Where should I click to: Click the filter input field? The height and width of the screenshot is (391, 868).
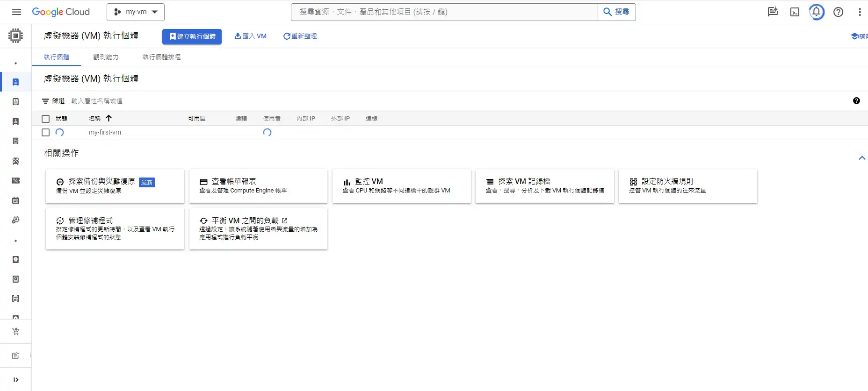click(187, 101)
